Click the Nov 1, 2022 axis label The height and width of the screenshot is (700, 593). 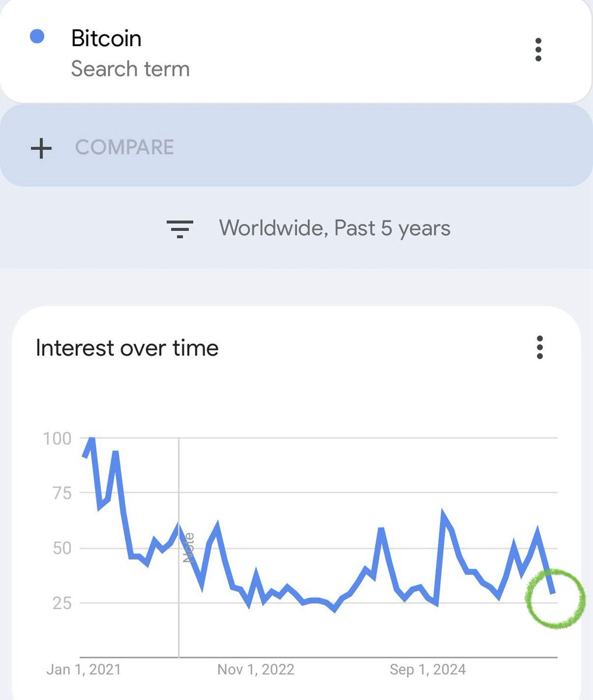pos(256,669)
